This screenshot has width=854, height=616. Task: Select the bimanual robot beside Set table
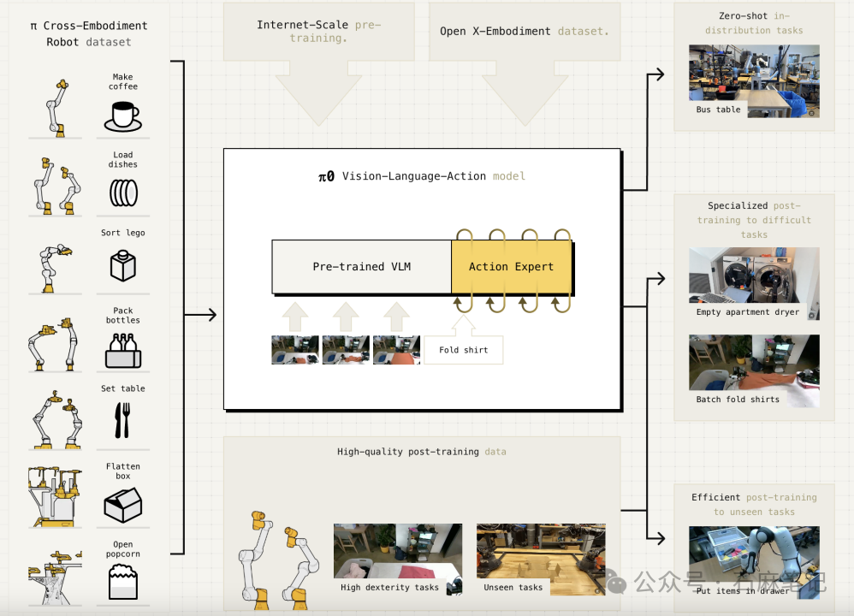pyautogui.click(x=56, y=419)
